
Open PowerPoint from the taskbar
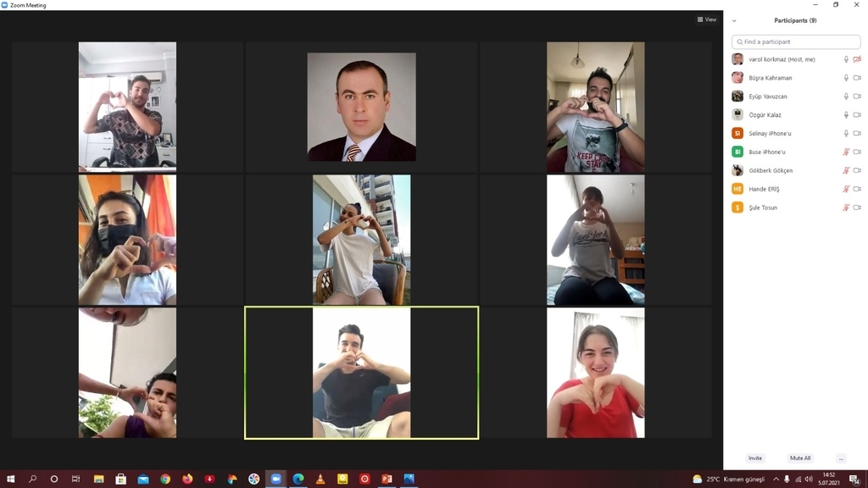[x=387, y=479]
